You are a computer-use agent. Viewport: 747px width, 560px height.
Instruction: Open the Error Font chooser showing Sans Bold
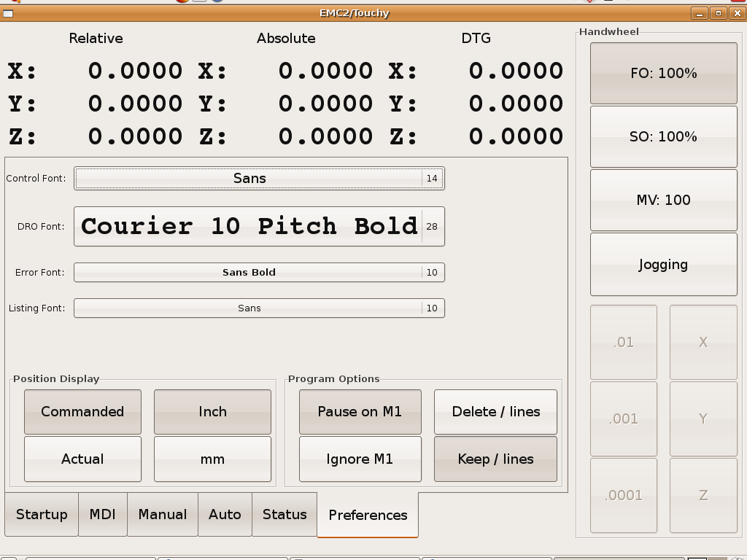[x=259, y=273]
